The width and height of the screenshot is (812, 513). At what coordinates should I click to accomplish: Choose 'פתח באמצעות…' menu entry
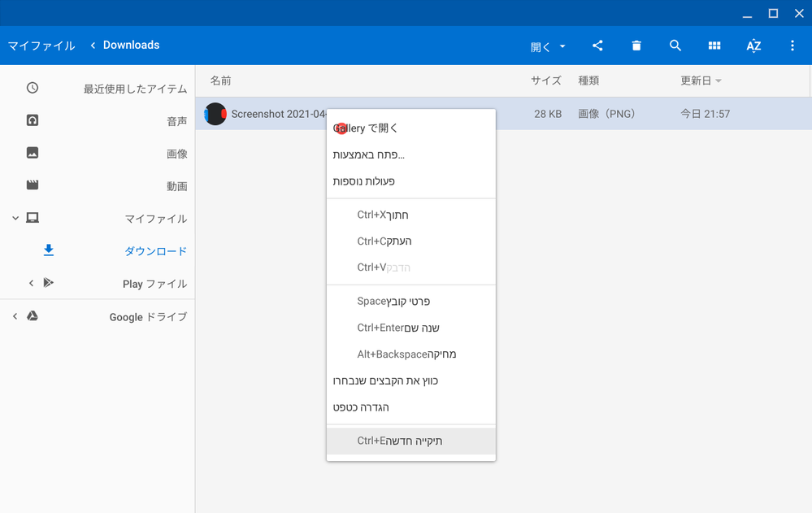pos(411,154)
